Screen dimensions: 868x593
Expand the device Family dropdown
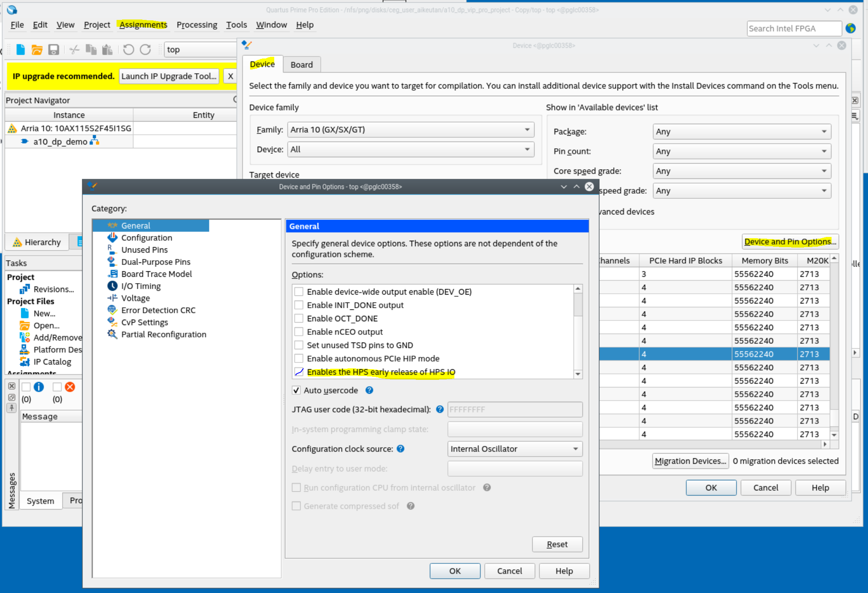[x=410, y=130]
